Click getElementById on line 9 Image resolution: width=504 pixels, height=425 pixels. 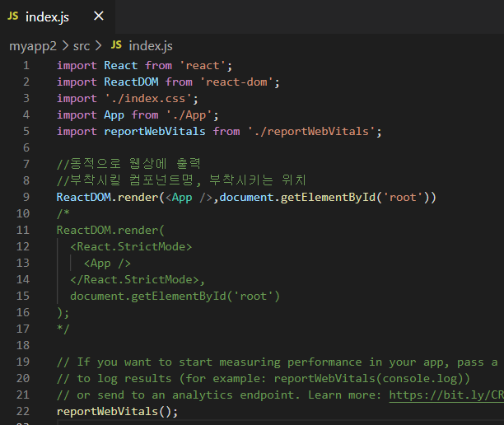point(328,198)
